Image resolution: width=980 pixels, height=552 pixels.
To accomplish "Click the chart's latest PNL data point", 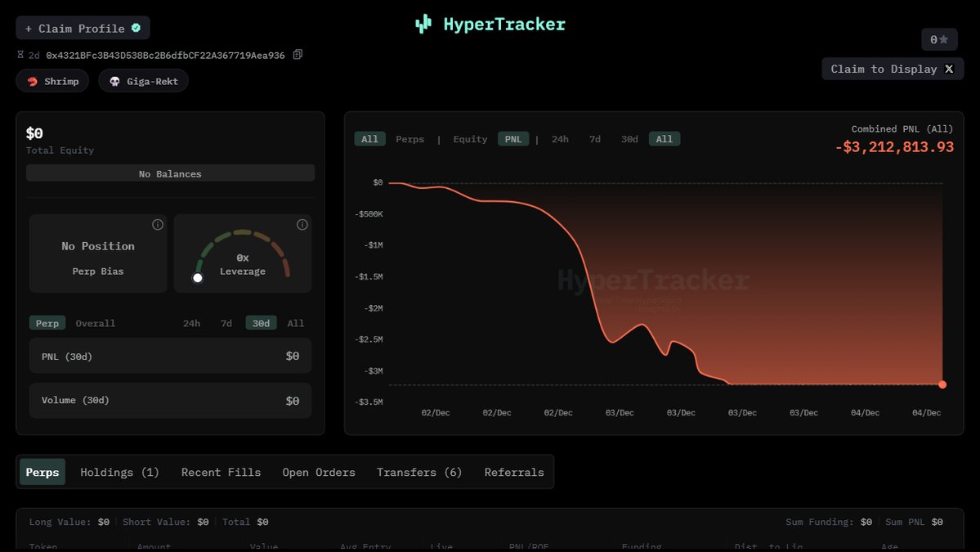I will click(x=942, y=384).
